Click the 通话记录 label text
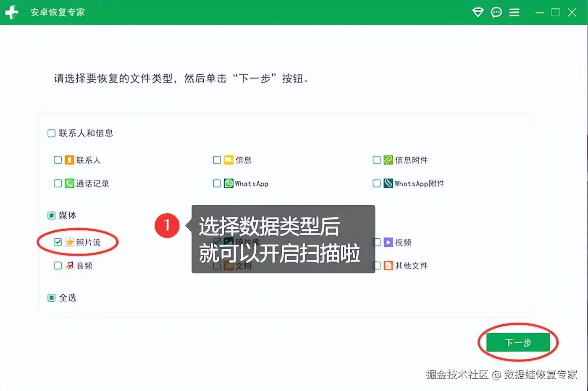588x391 pixels. pos(92,183)
